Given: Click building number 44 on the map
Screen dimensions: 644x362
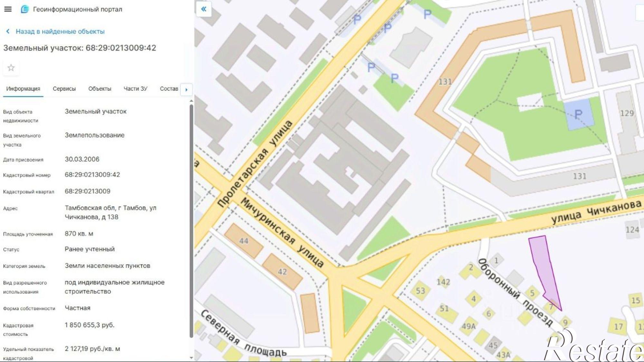Looking at the screenshot, I should [244, 241].
